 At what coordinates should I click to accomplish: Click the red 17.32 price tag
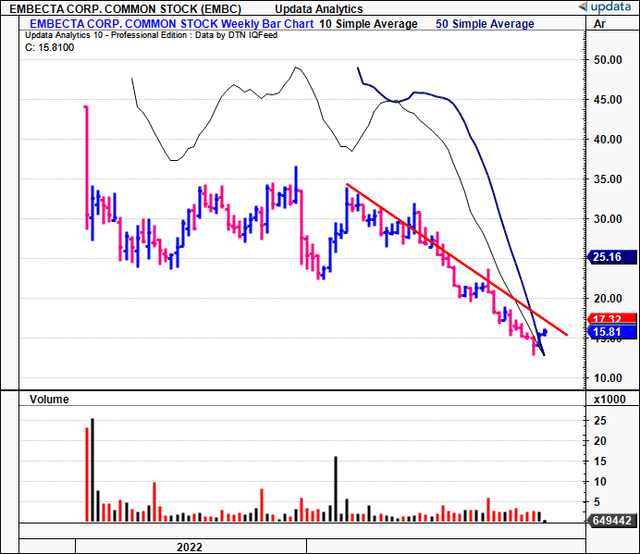coord(603,318)
